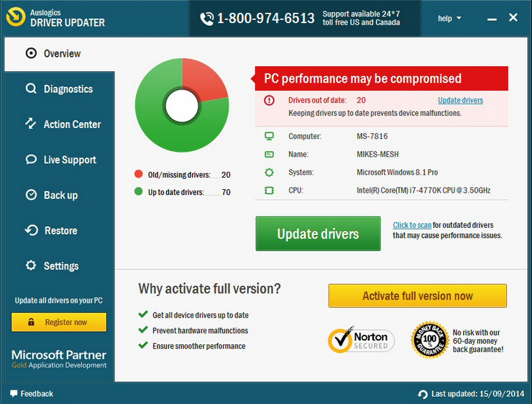Click the Settings gear icon
532x404 pixels.
coord(31,265)
